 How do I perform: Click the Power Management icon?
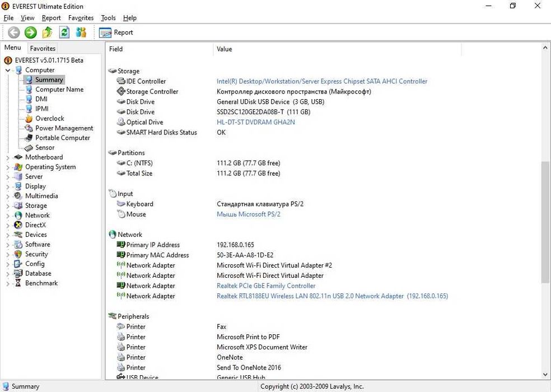click(x=29, y=128)
